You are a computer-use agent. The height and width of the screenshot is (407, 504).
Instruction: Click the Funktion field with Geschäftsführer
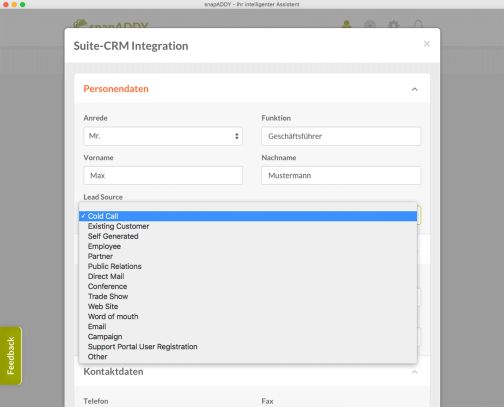pos(341,136)
